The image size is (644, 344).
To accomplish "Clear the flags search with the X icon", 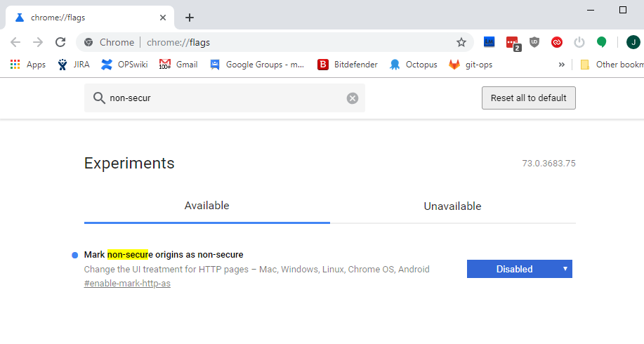I will (x=353, y=98).
